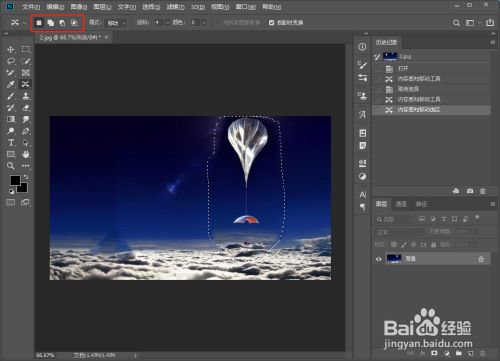Image resolution: width=500 pixels, height=361 pixels.
Task: Click lock transparent pixels icon
Action: pyautogui.click(x=394, y=245)
